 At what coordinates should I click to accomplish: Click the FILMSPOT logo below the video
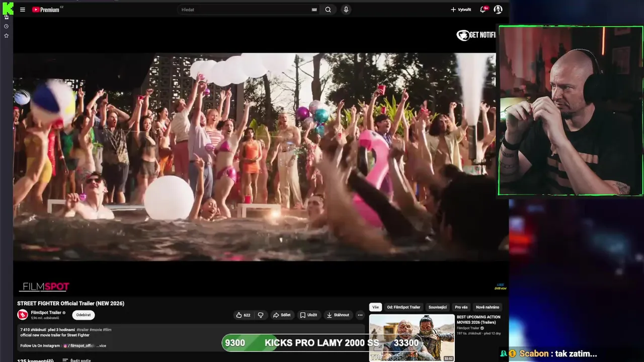tap(44, 287)
